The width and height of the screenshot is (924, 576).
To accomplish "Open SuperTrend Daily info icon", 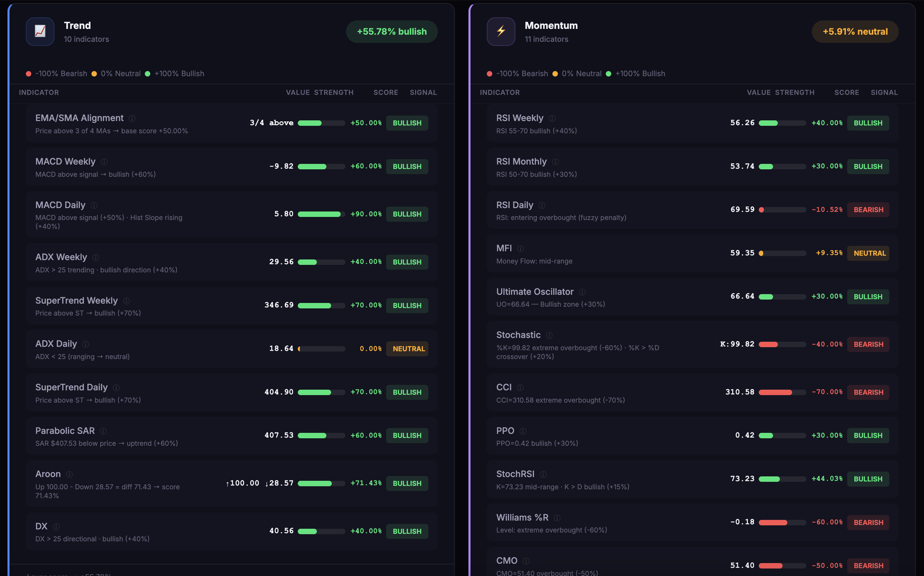I will (x=116, y=387).
